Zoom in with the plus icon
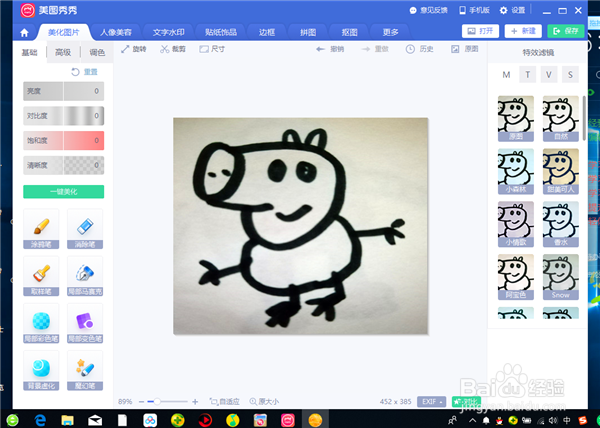Viewport: 600px width, 428px height. (195, 402)
